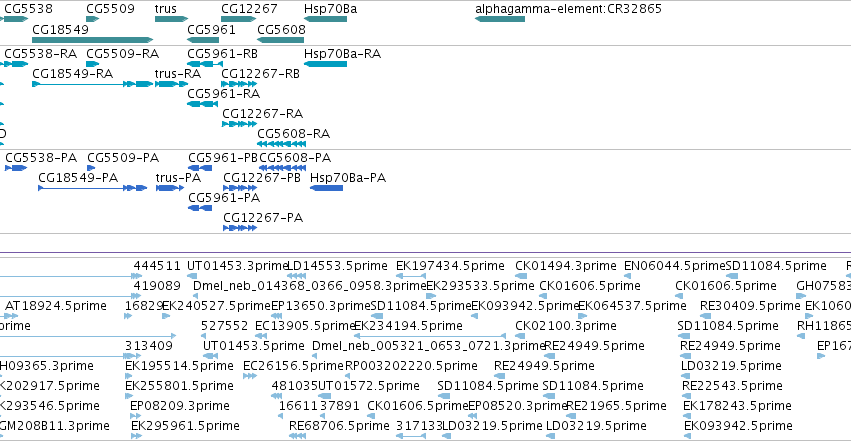Open the Hsp70Ba-PA protein feature
The image size is (851, 441).
(326, 188)
